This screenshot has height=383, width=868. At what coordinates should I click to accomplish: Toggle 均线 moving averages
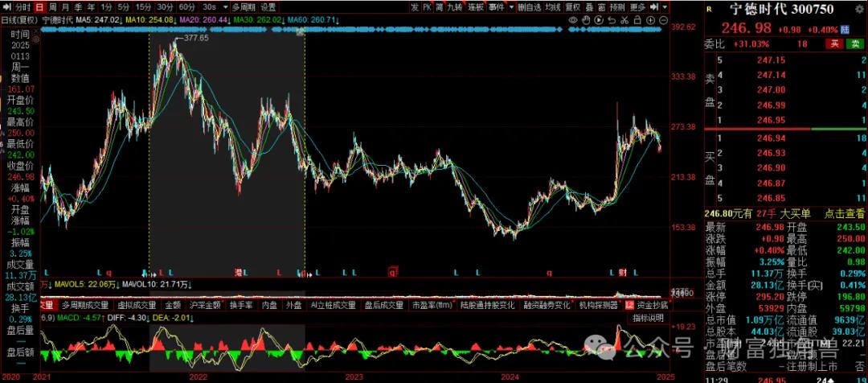552,7
